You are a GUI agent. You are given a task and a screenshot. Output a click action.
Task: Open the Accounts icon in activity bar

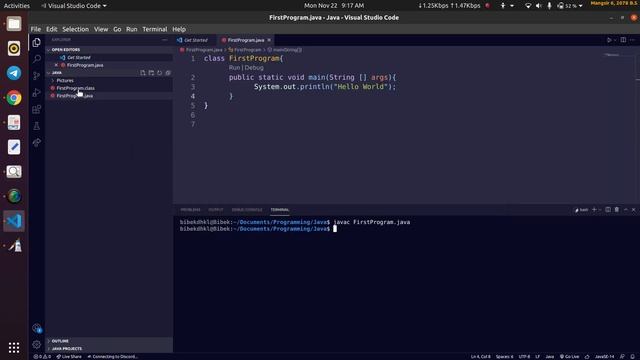tap(36, 328)
